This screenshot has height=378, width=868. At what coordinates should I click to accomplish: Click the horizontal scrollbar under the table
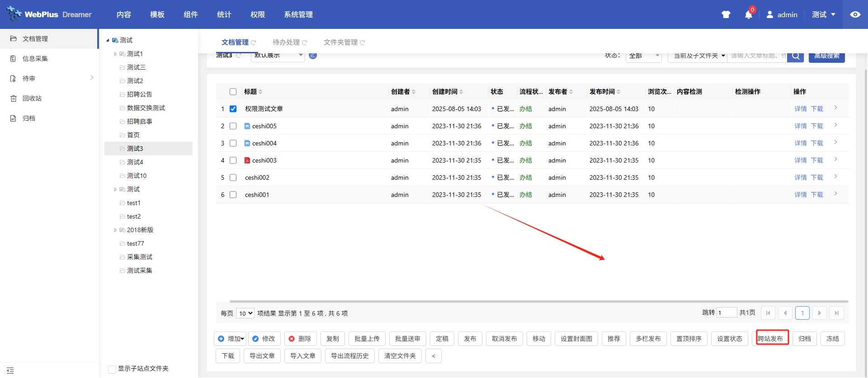538,301
